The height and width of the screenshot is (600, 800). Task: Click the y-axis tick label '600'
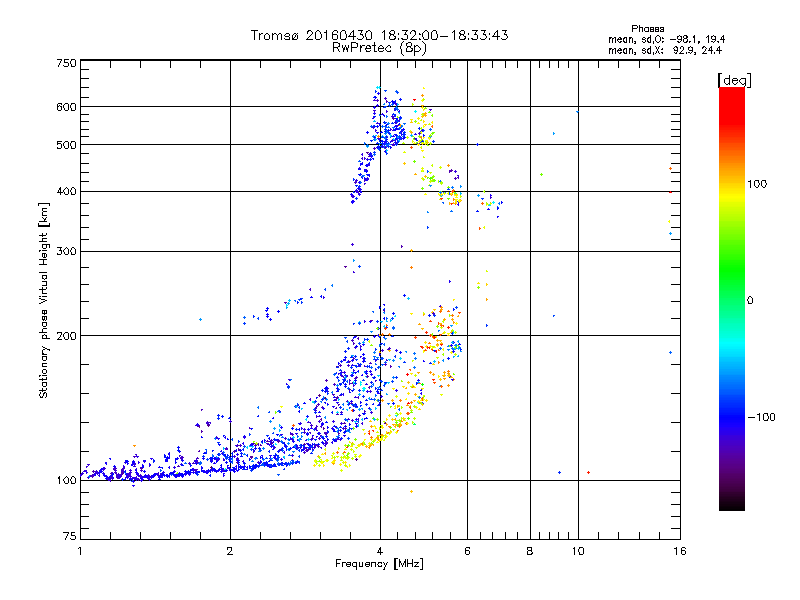coord(66,107)
